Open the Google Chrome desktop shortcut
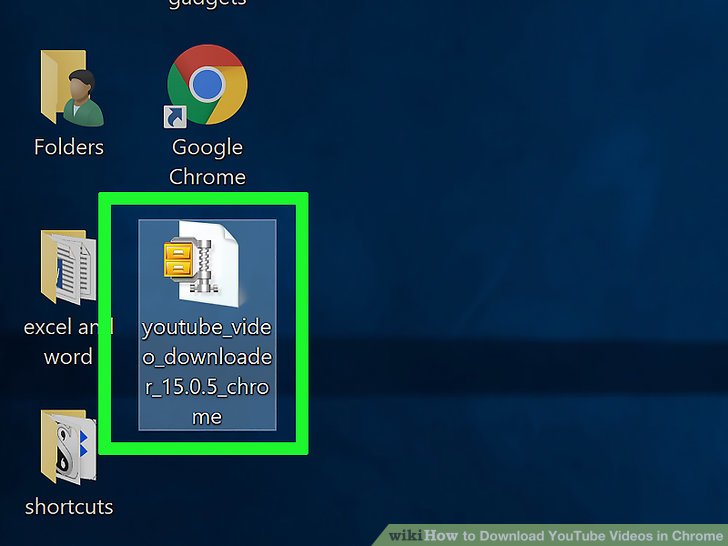 click(207, 85)
